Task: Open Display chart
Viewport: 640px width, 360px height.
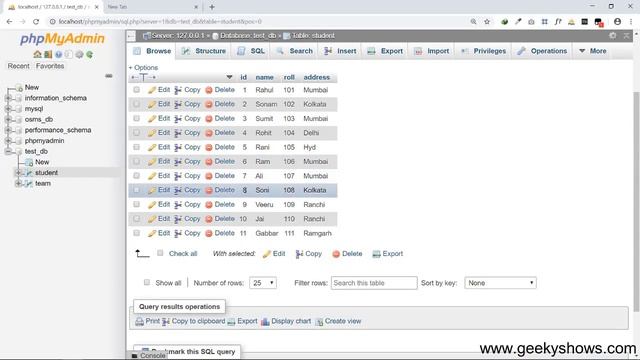Action: (286, 321)
